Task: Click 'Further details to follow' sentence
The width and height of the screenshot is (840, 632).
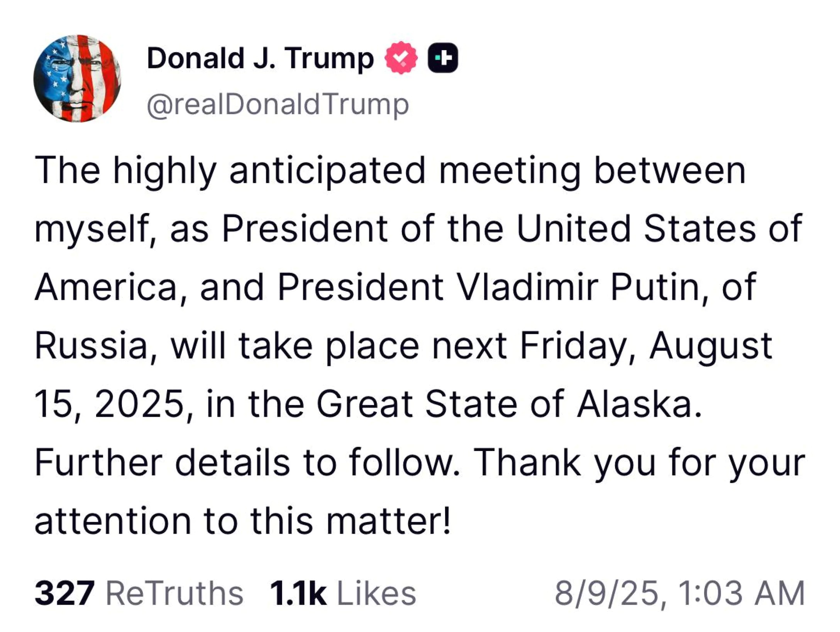Action: point(247,462)
